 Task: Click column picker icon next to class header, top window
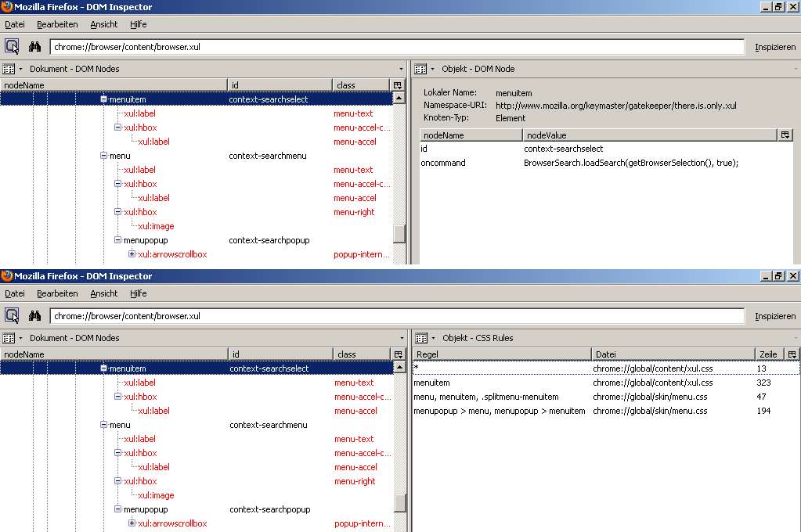coord(398,84)
